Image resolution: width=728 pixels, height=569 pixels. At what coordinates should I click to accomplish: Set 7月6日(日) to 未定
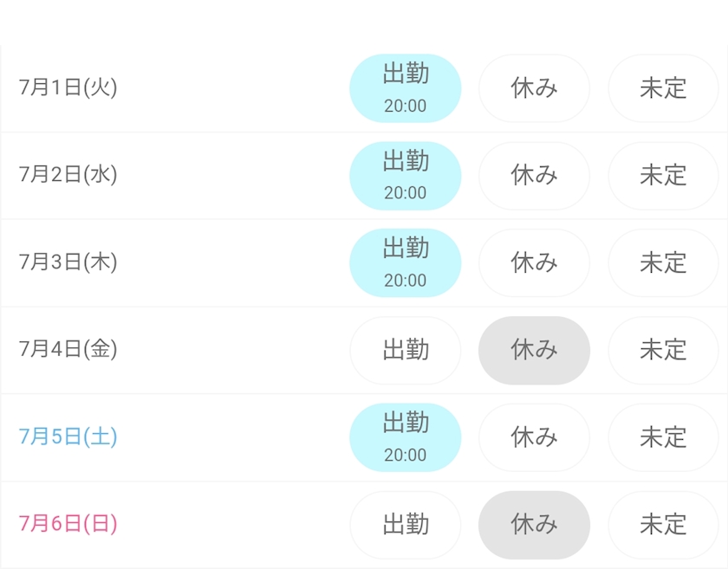(663, 525)
